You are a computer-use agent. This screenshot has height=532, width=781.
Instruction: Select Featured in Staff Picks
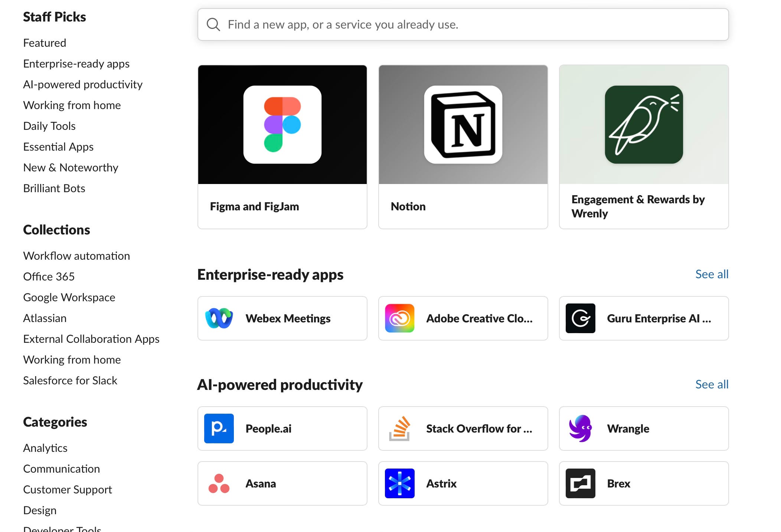pyautogui.click(x=45, y=43)
